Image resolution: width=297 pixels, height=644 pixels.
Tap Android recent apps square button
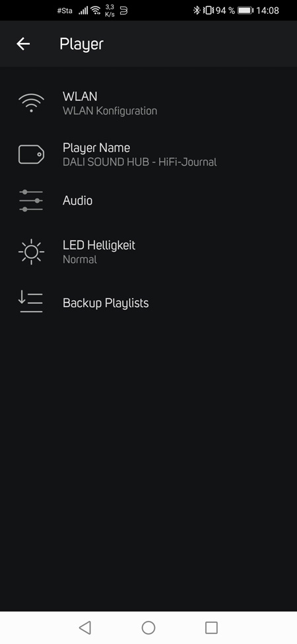(x=211, y=627)
